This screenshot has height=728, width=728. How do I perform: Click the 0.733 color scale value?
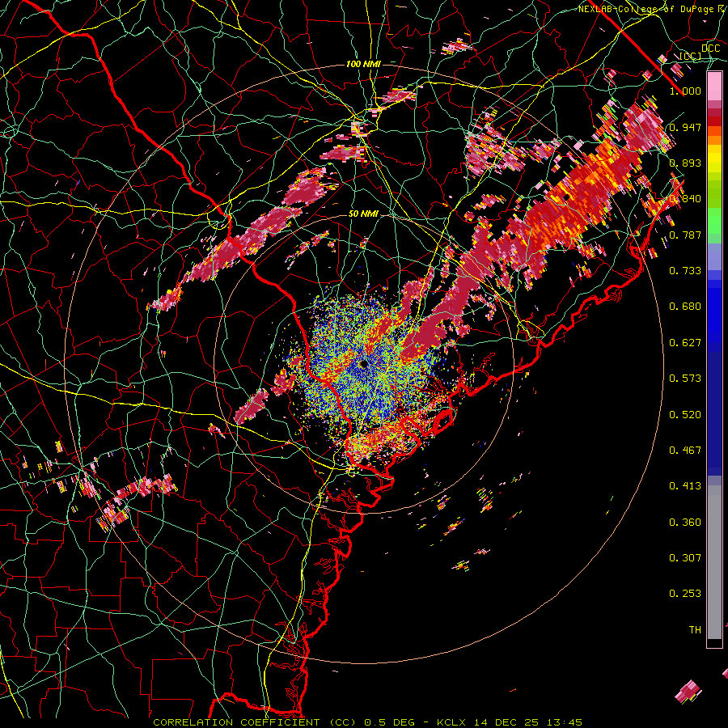coord(685,271)
